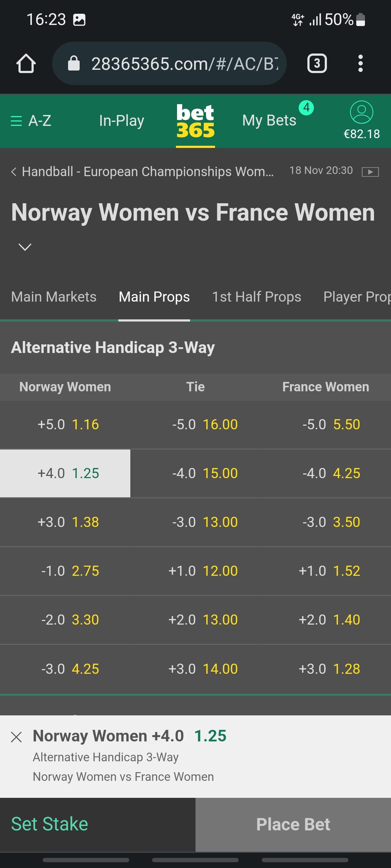Image resolution: width=391 pixels, height=868 pixels.
Task: Tap the Place Bet button
Action: (x=293, y=825)
